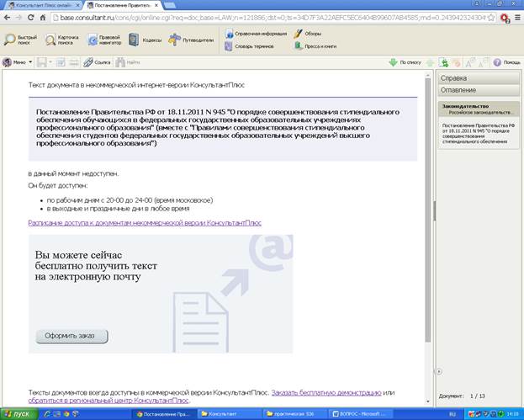Click the Internet Explorer quick launch icon
Image resolution: width=524 pixels, height=420 pixels.
(x=47, y=414)
